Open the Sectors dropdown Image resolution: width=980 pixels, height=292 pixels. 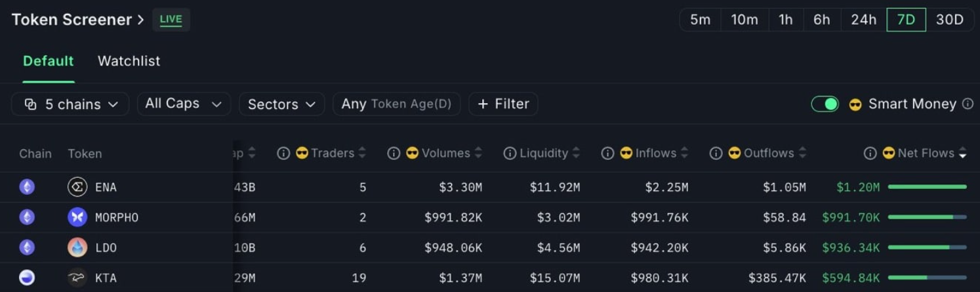pos(281,104)
